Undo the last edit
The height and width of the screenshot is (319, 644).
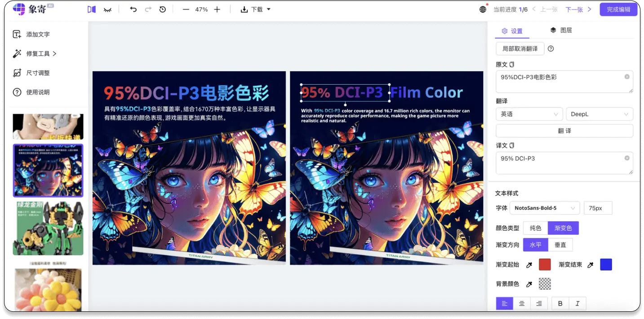133,9
